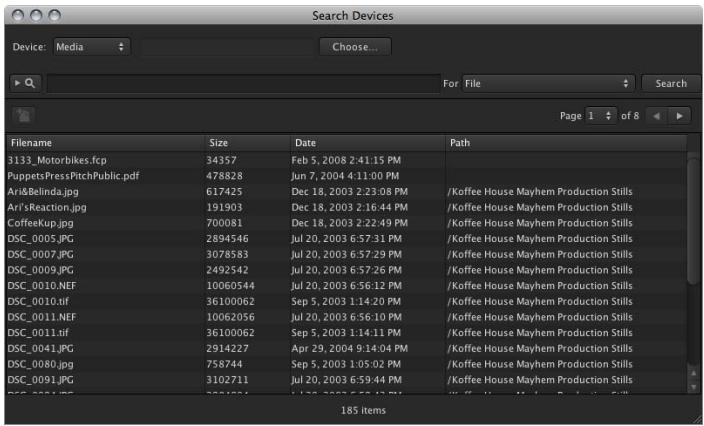Viewport: 704px width, 426px height.
Task: Open the Device dropdown set to Media
Action: (x=92, y=47)
